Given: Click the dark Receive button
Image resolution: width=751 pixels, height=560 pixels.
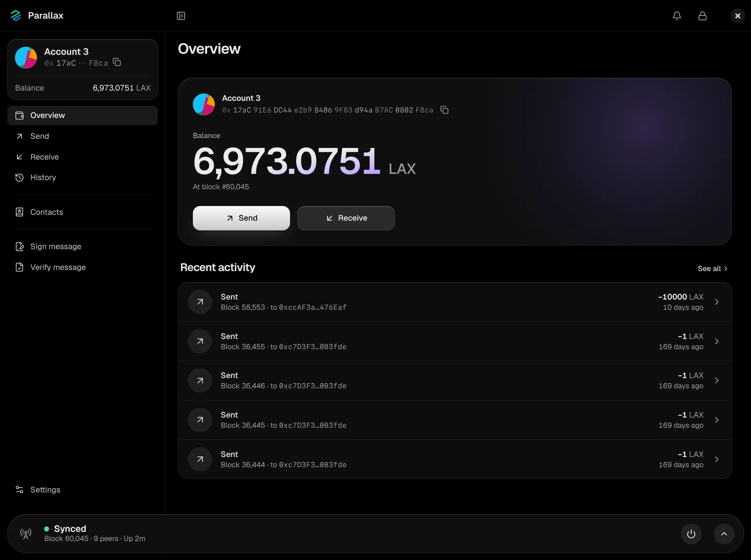Looking at the screenshot, I should pyautogui.click(x=346, y=218).
